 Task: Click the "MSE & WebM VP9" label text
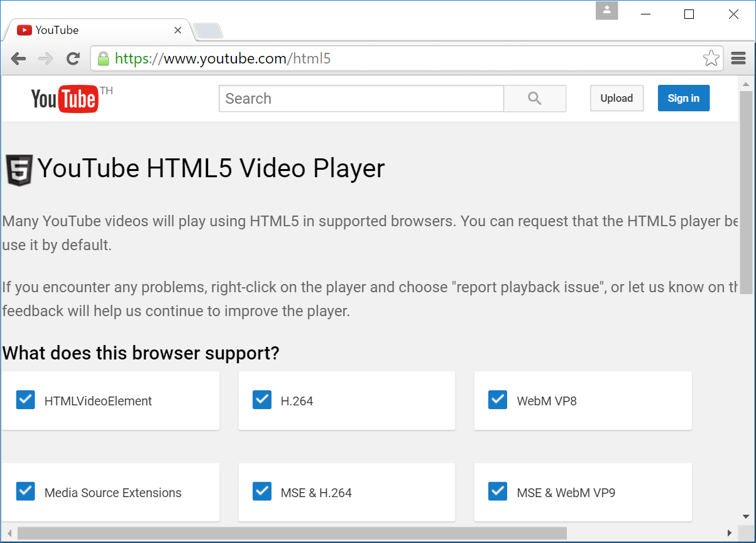click(566, 493)
